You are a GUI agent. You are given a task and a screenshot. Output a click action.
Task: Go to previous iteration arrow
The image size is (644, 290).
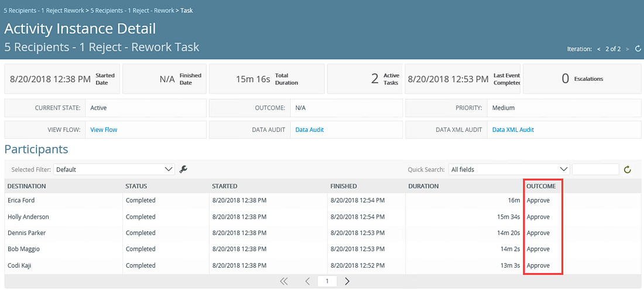click(599, 49)
